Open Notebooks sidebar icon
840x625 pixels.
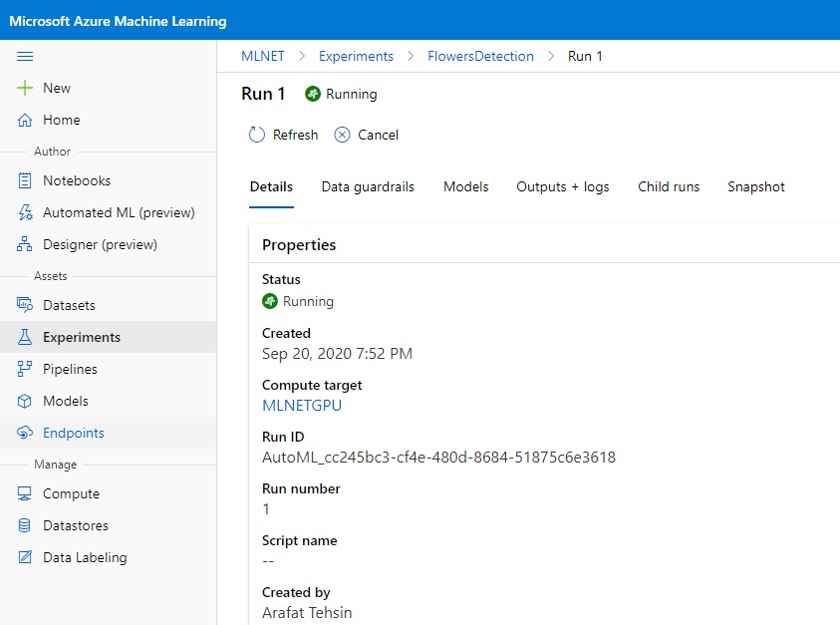(26, 180)
